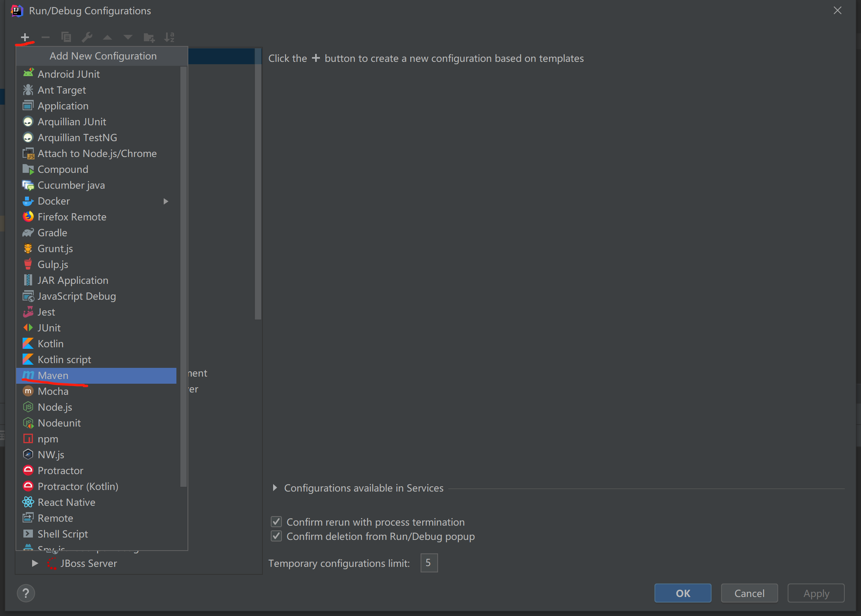Click the minus Remove Configuration icon
The width and height of the screenshot is (861, 616).
pyautogui.click(x=46, y=37)
